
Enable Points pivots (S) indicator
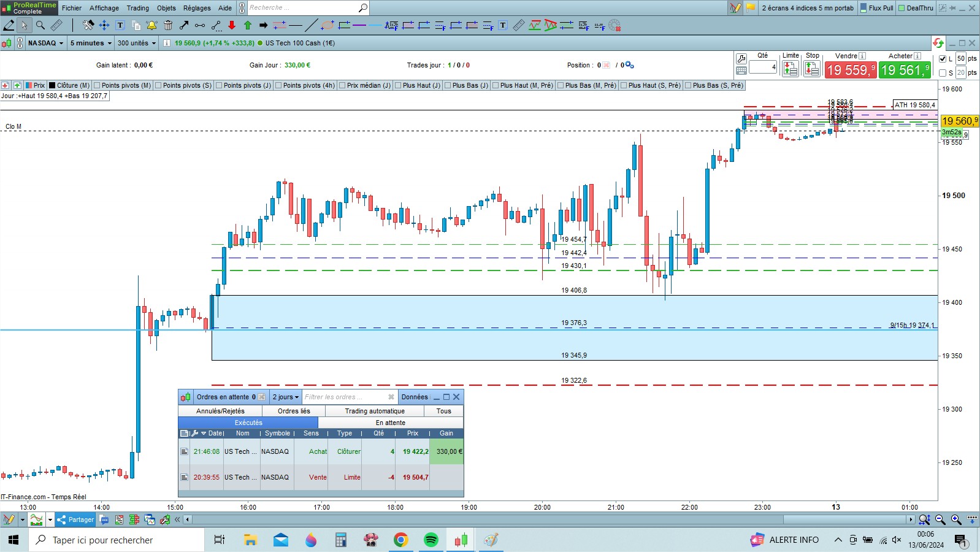click(x=158, y=85)
